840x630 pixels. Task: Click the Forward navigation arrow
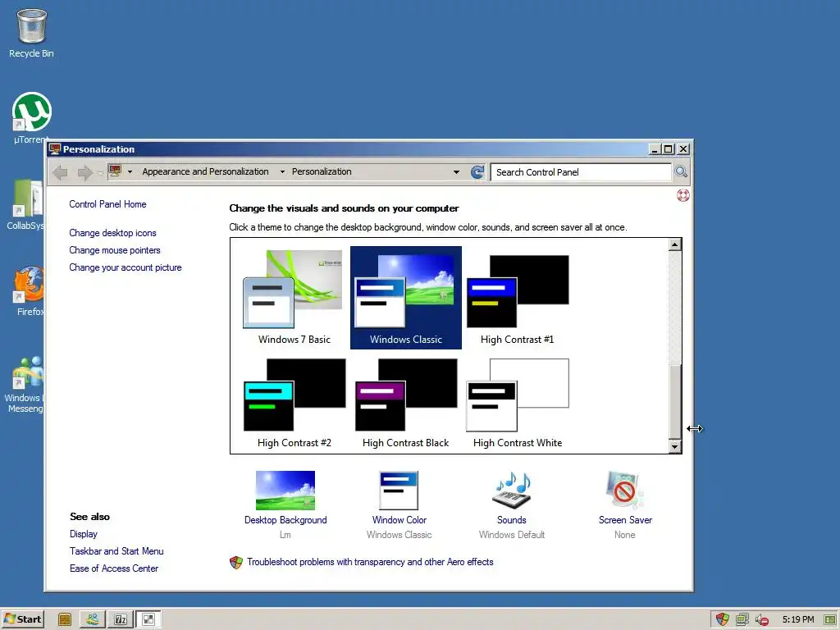coord(84,172)
